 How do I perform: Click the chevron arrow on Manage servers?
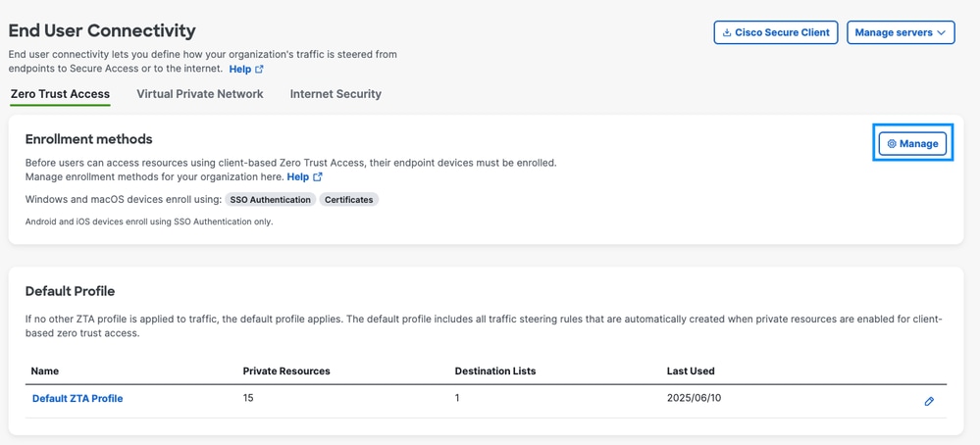[x=942, y=32]
